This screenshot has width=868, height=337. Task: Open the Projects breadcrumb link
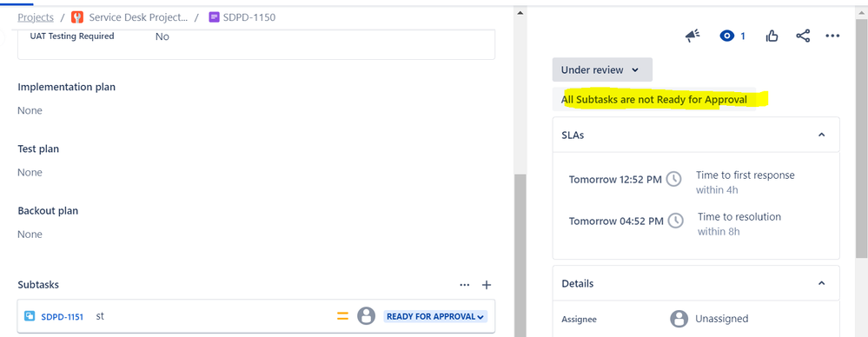tap(36, 17)
